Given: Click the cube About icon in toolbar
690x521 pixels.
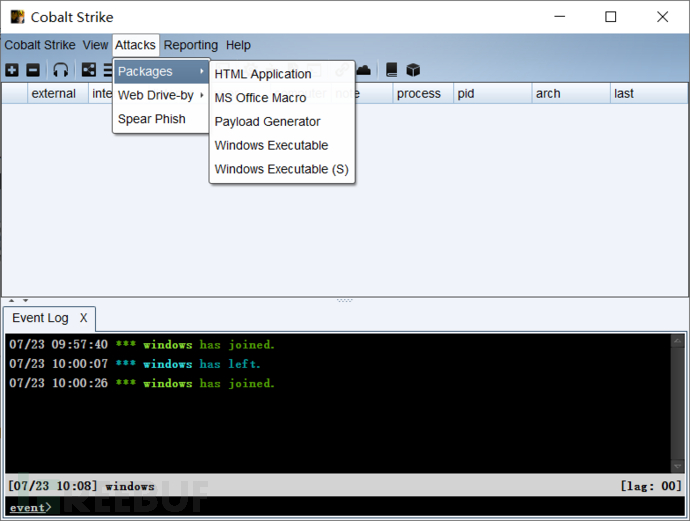Looking at the screenshot, I should (413, 70).
